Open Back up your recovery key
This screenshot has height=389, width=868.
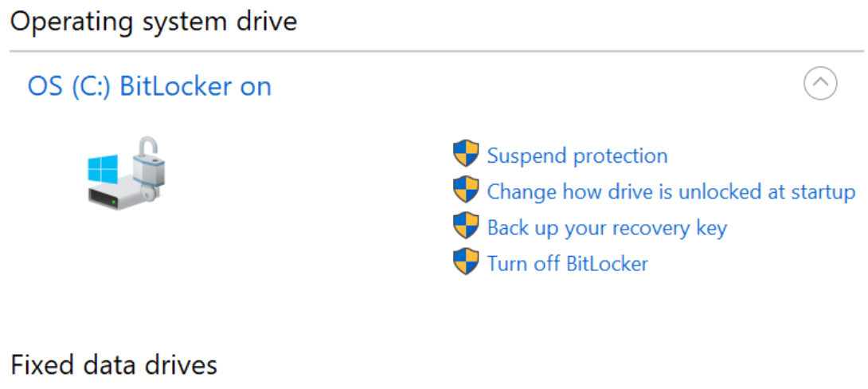pyautogui.click(x=607, y=228)
